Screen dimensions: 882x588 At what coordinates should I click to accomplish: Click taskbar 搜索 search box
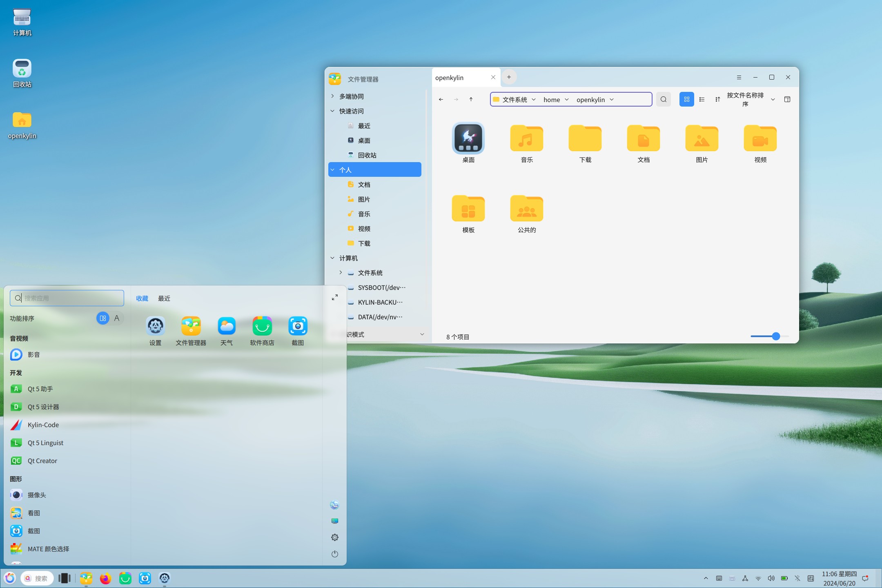pyautogui.click(x=37, y=578)
